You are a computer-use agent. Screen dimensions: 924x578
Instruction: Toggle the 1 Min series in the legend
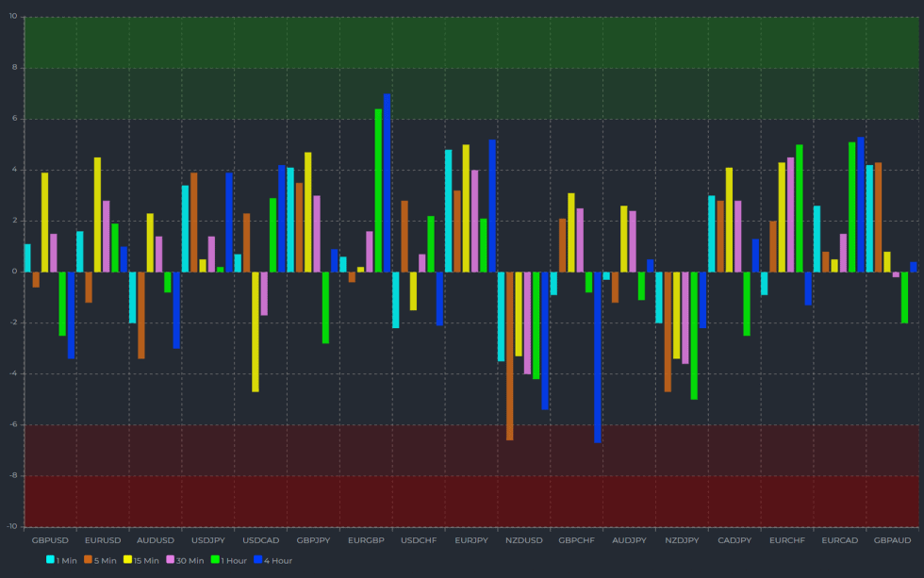[58, 560]
